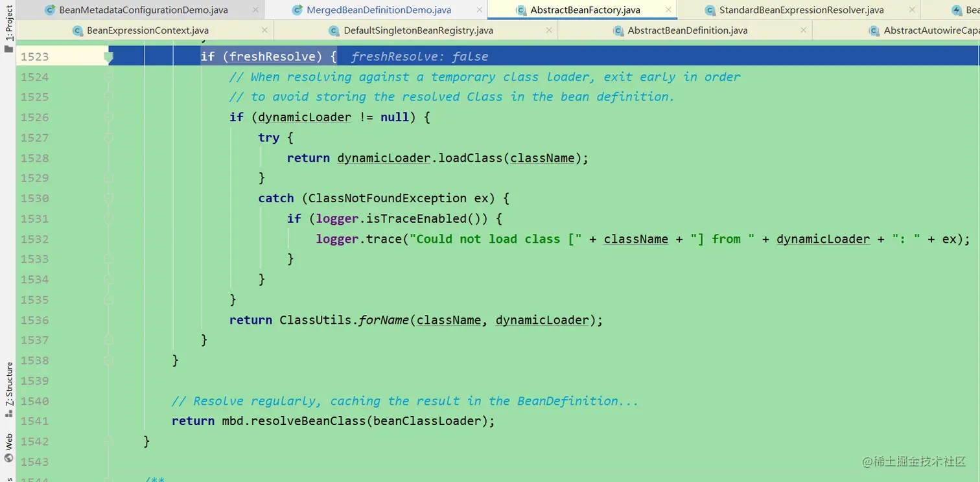Click the Web globe icon in sidebar
The width and height of the screenshot is (980, 482).
tap(8, 458)
